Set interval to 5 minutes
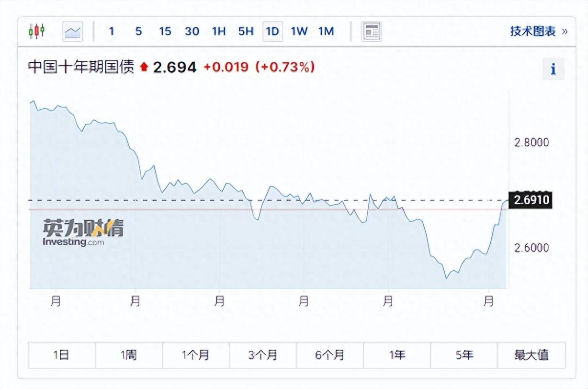The height and width of the screenshot is (389, 588). 138,32
